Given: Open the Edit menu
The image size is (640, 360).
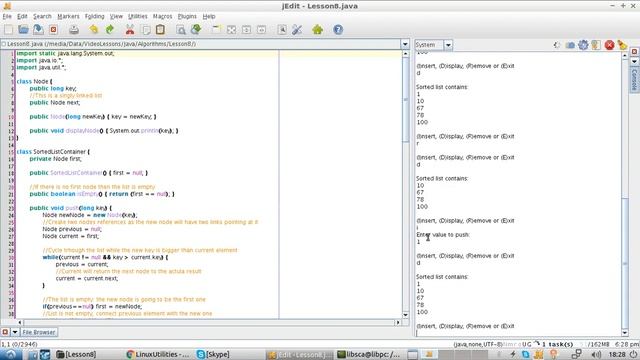Looking at the screenshot, I should (22, 16).
